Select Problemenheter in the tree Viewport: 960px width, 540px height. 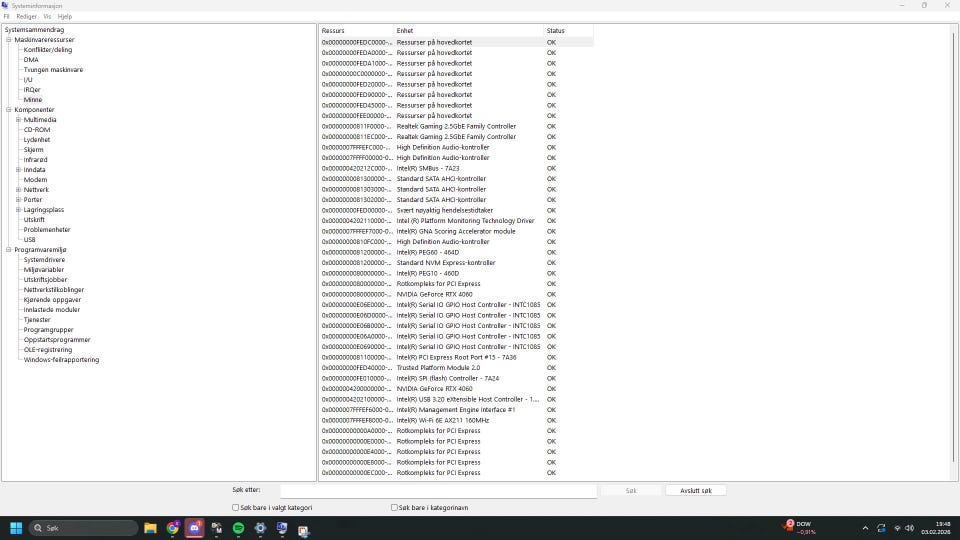47,230
